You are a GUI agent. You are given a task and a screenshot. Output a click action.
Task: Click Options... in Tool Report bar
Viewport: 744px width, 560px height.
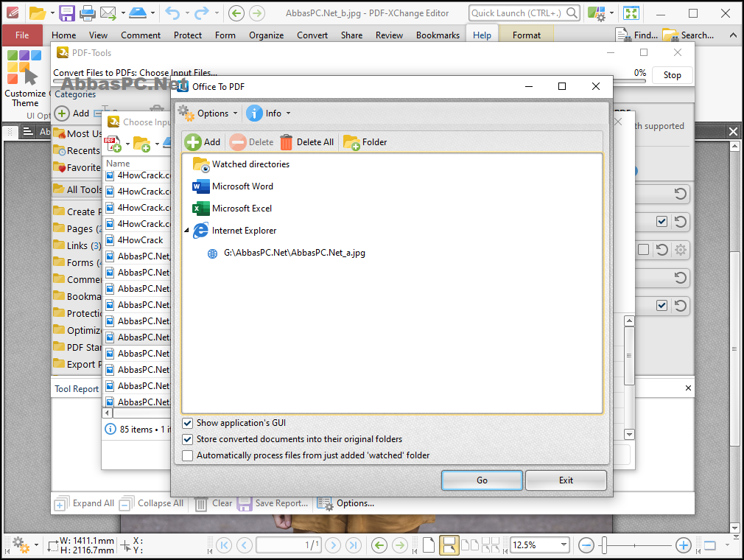pyautogui.click(x=346, y=503)
